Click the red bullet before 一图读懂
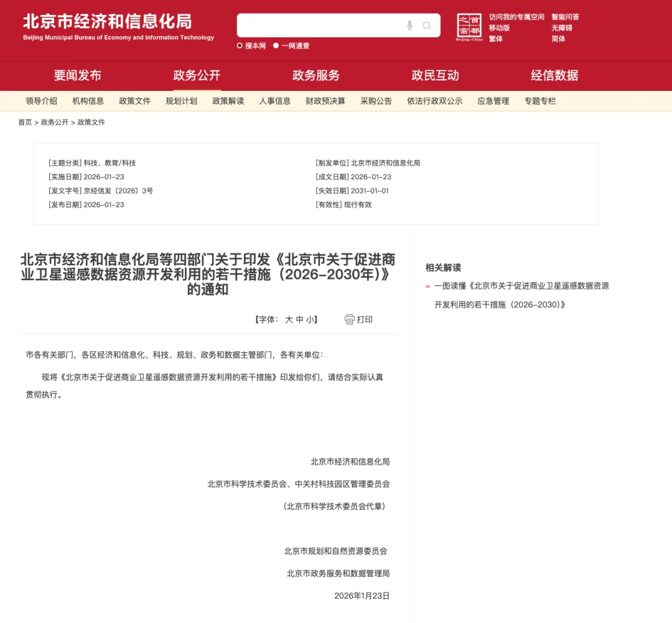The height and width of the screenshot is (623, 672). pos(427,286)
